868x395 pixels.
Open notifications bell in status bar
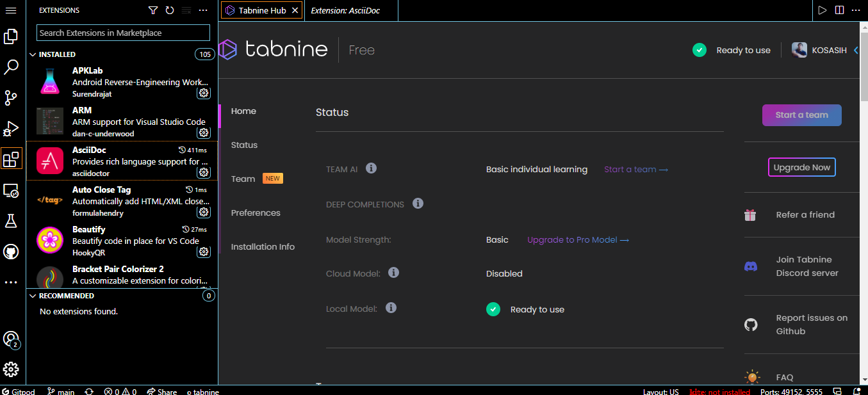click(857, 391)
